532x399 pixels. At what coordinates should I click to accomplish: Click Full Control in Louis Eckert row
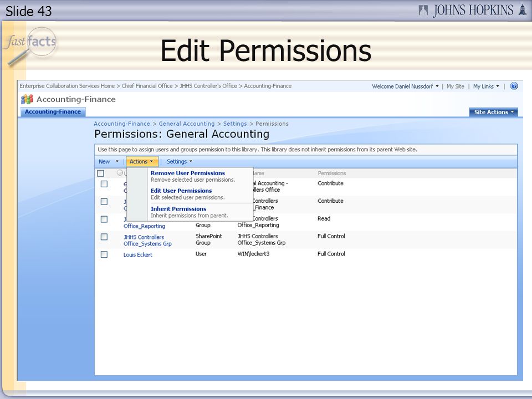point(331,254)
